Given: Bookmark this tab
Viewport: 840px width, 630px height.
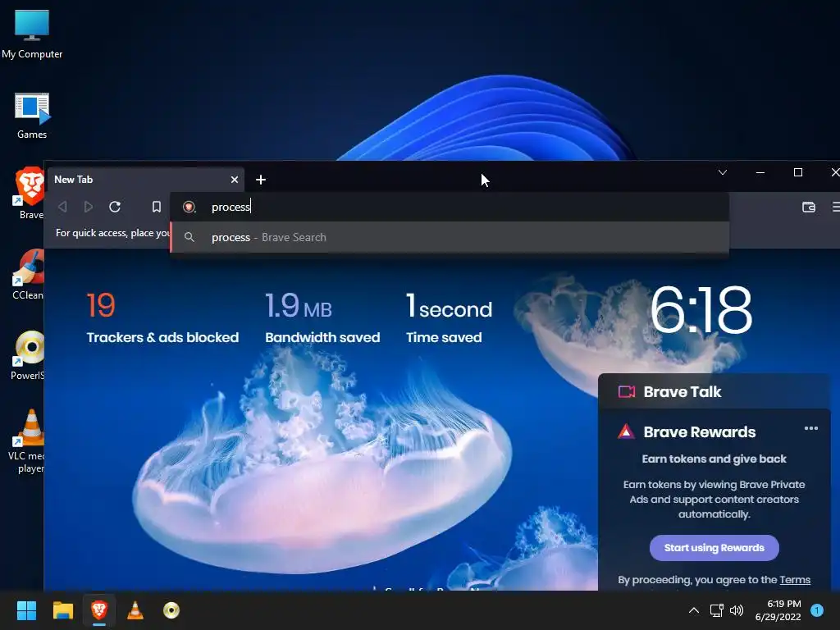Looking at the screenshot, I should point(157,207).
